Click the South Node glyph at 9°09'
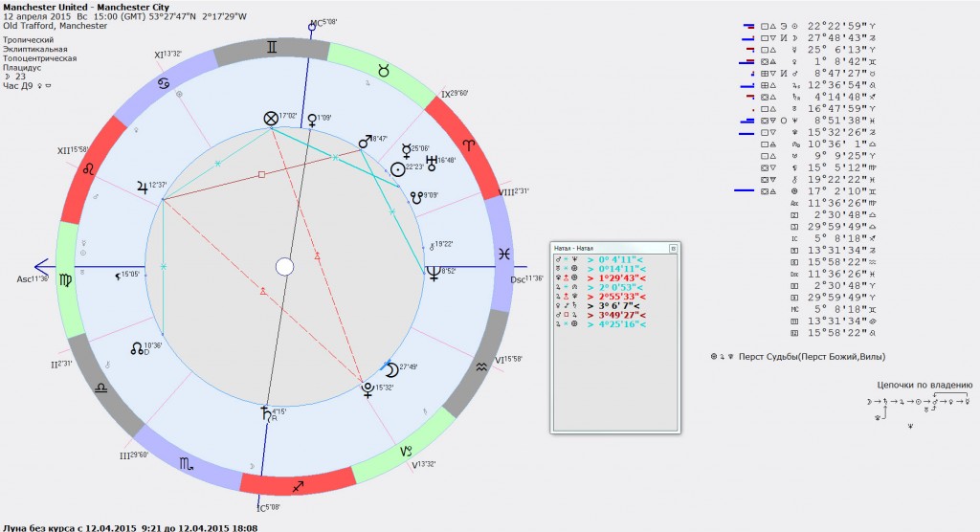980x532 pixels. [x=416, y=198]
